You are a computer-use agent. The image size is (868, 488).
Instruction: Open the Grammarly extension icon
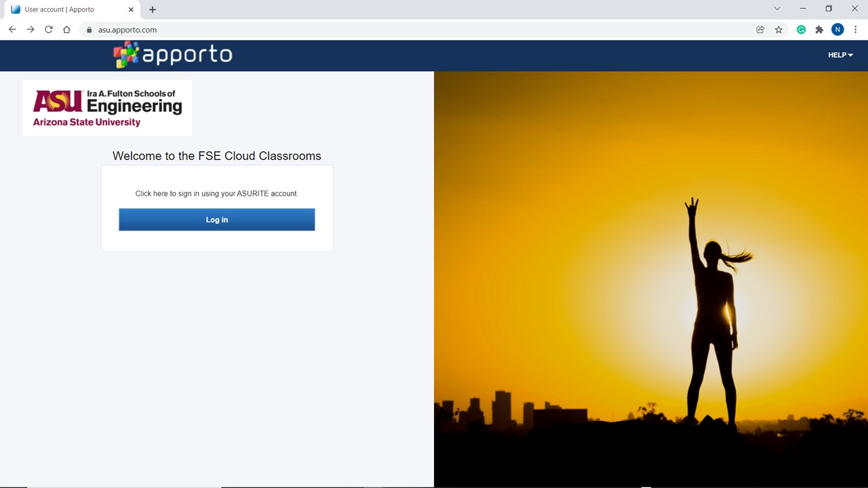(x=801, y=30)
